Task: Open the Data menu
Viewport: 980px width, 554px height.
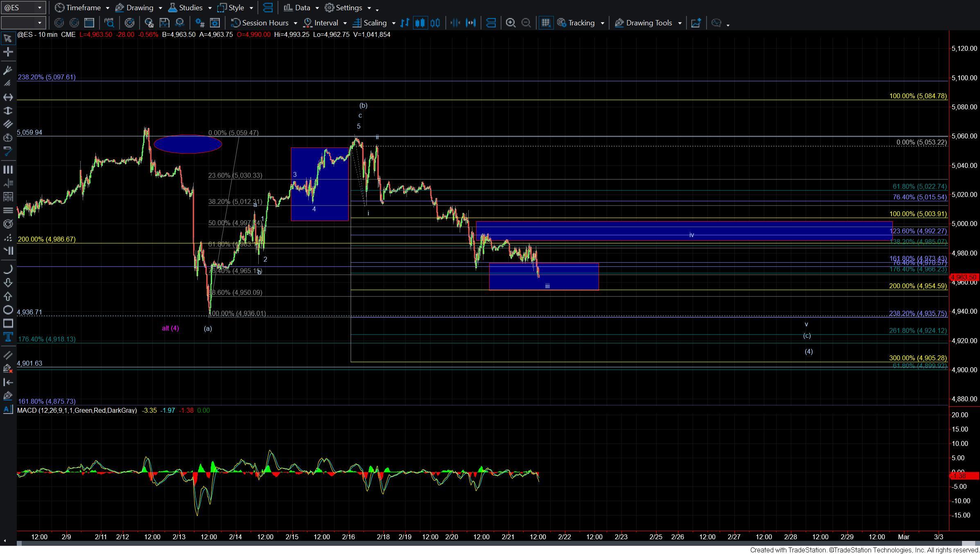Action: pos(297,8)
